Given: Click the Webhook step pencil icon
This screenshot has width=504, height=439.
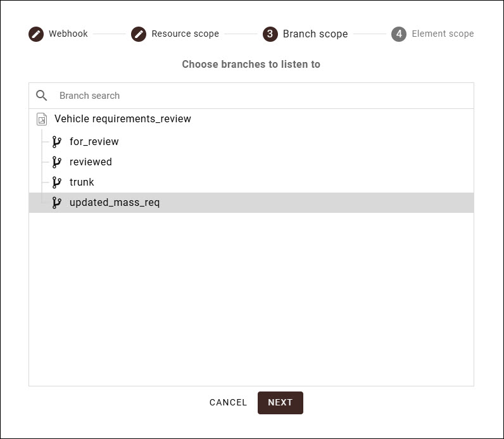Looking at the screenshot, I should point(36,34).
